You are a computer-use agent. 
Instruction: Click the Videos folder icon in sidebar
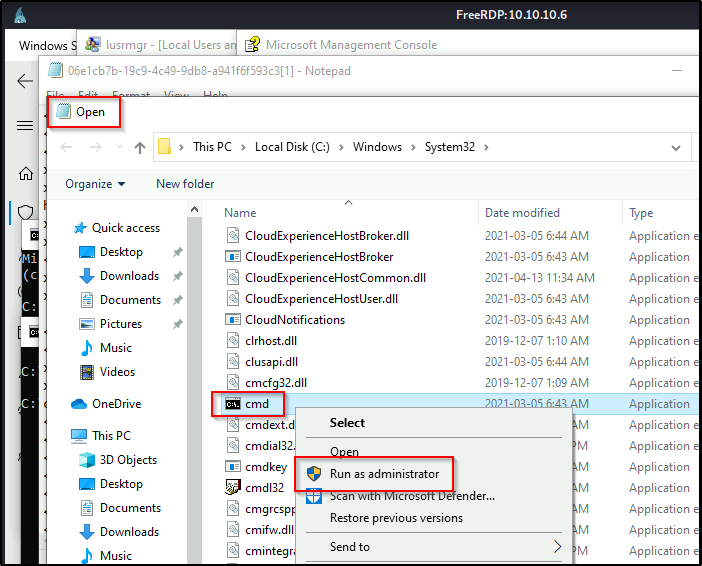tap(88, 372)
